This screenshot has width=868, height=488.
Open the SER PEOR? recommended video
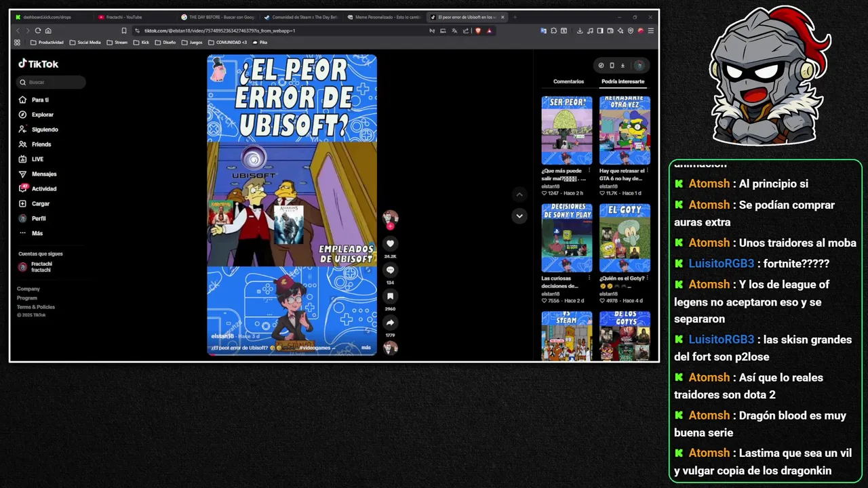[567, 130]
